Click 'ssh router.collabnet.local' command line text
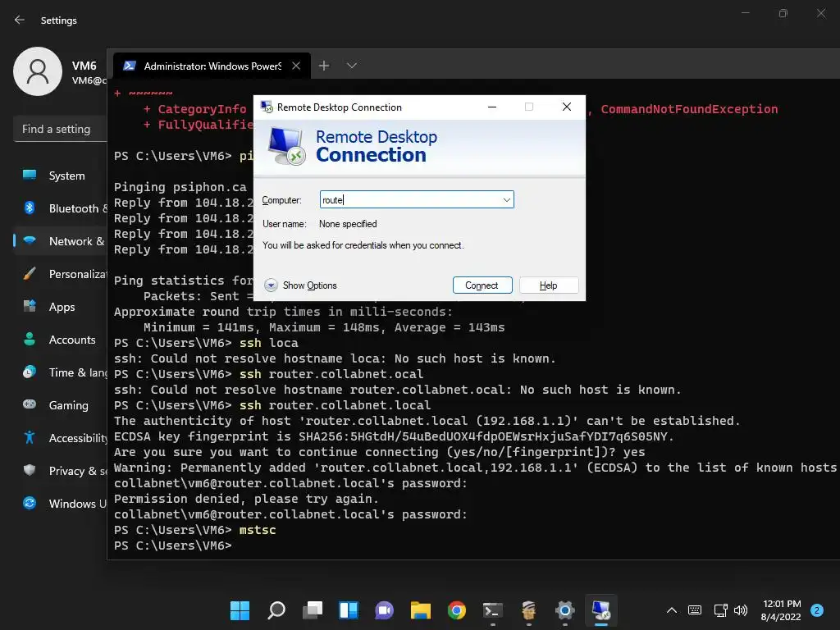This screenshot has width=840, height=630. tap(335, 405)
